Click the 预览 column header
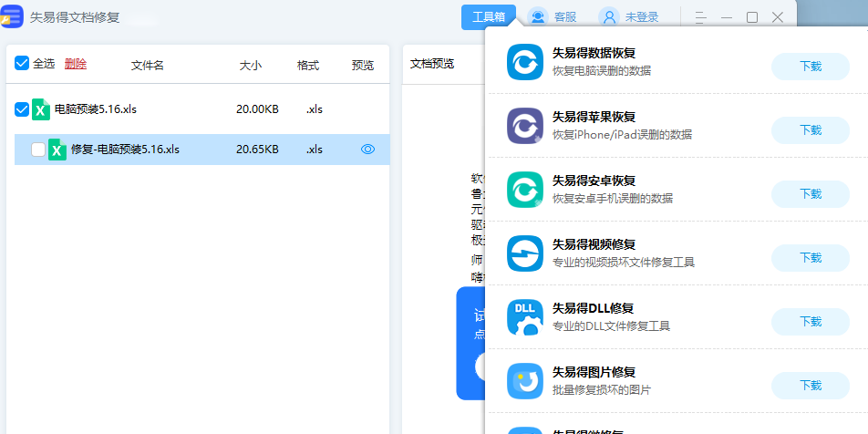Image resolution: width=868 pixels, height=434 pixels. (x=363, y=66)
